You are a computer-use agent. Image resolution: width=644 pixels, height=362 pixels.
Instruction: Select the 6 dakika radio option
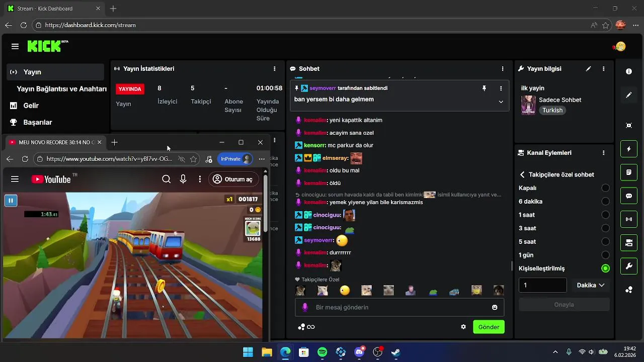(x=605, y=202)
